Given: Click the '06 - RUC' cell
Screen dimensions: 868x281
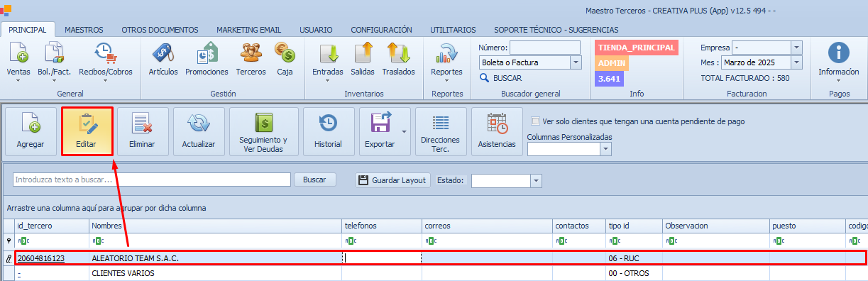Looking at the screenshot, I should click(x=634, y=258).
